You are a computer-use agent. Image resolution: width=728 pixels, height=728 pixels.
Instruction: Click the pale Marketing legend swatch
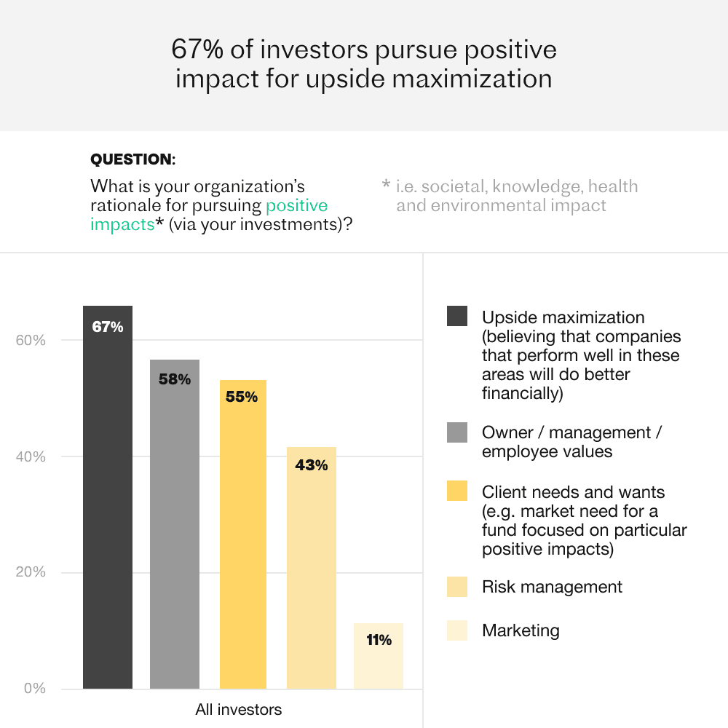(457, 630)
